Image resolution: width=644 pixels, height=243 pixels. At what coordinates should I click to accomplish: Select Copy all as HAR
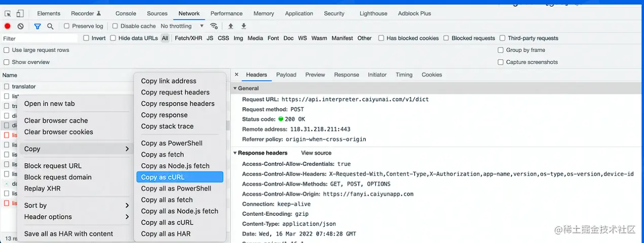(x=180, y=234)
